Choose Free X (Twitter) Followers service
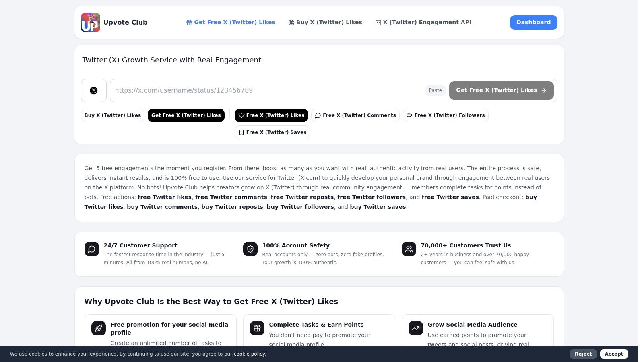Viewport: 644px width, 362px height. click(446, 115)
